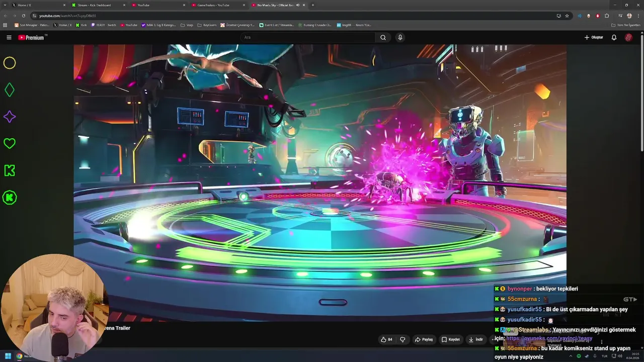Start voice search with the microphone icon
The width and height of the screenshot is (644, 362).
400,37
